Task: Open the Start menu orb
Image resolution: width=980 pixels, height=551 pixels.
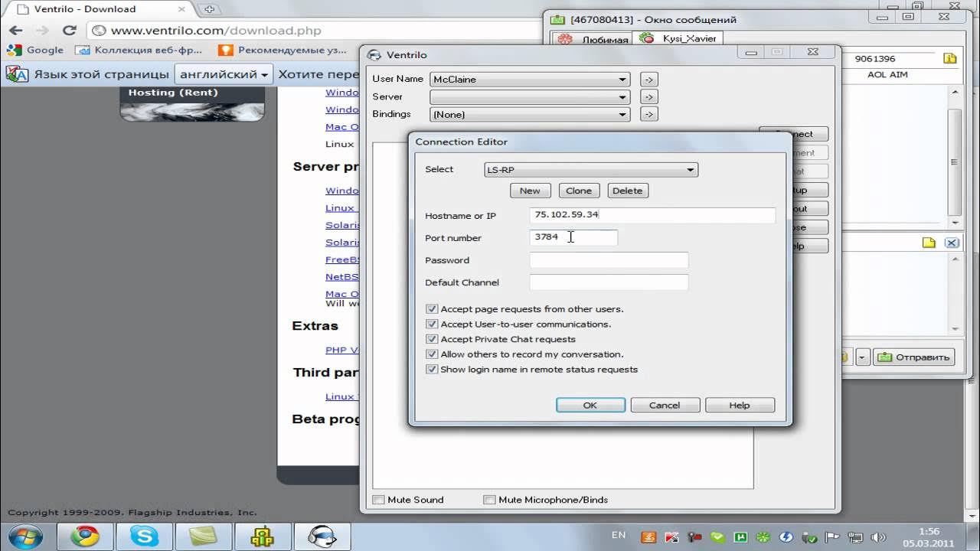Action: click(x=25, y=536)
